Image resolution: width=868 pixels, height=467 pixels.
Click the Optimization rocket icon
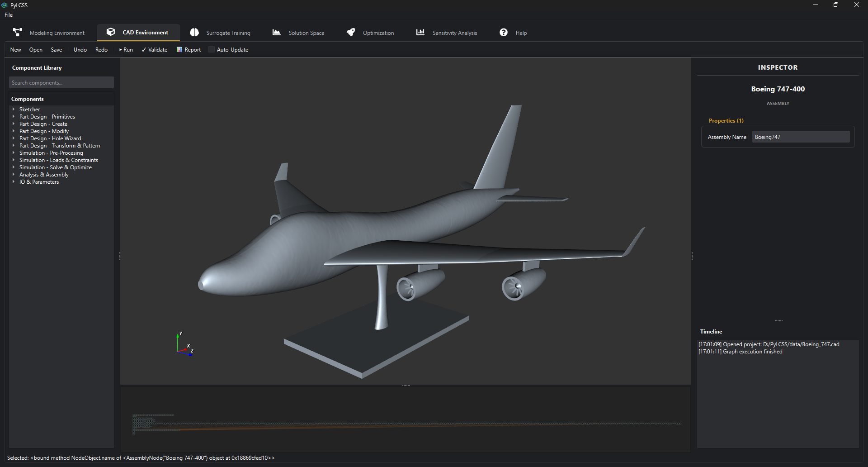tap(351, 33)
